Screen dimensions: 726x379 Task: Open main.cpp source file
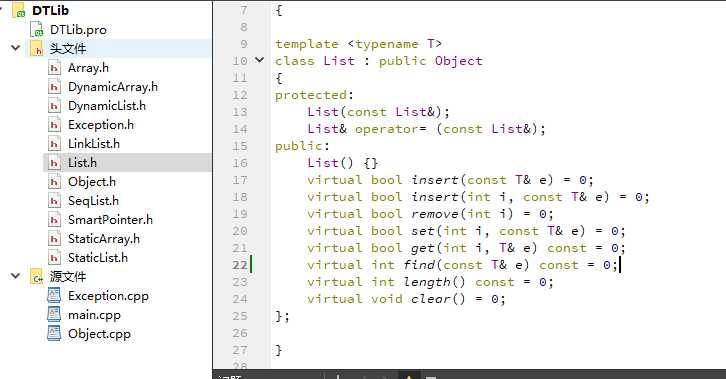[x=94, y=315]
